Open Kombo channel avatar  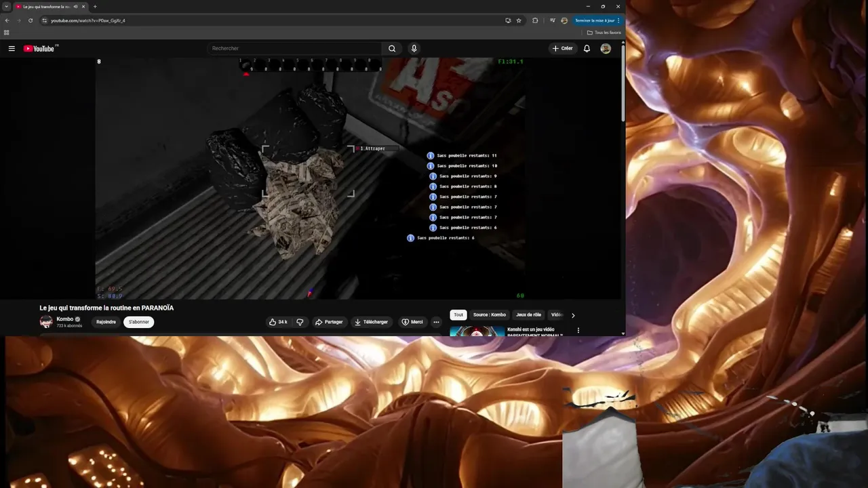46,322
